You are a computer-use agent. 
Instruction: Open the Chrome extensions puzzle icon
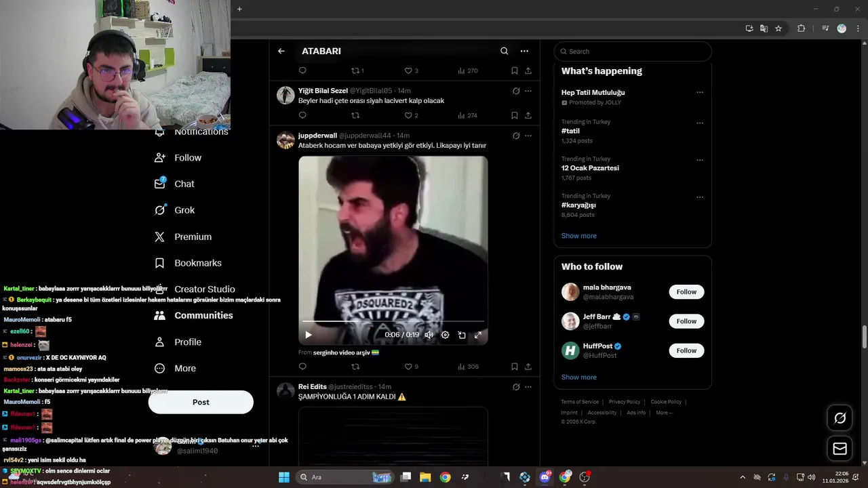pyautogui.click(x=801, y=28)
